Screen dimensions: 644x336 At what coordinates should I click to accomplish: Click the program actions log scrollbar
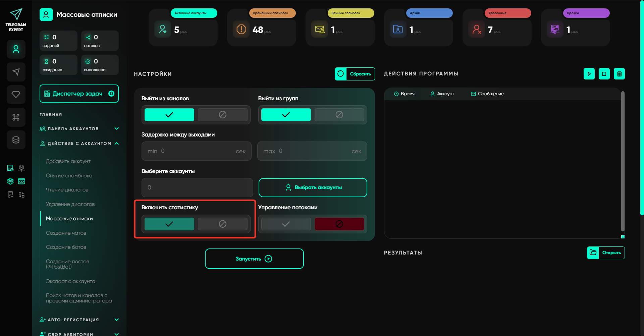point(623,161)
